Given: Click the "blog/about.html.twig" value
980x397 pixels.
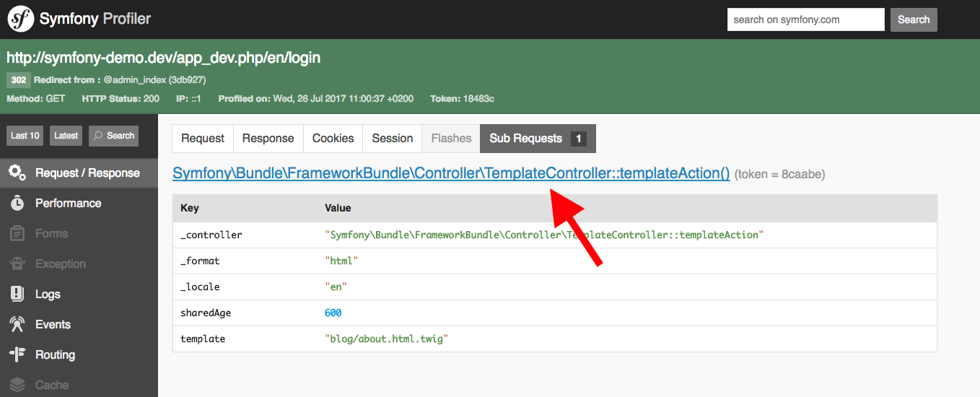Looking at the screenshot, I should [x=387, y=339].
